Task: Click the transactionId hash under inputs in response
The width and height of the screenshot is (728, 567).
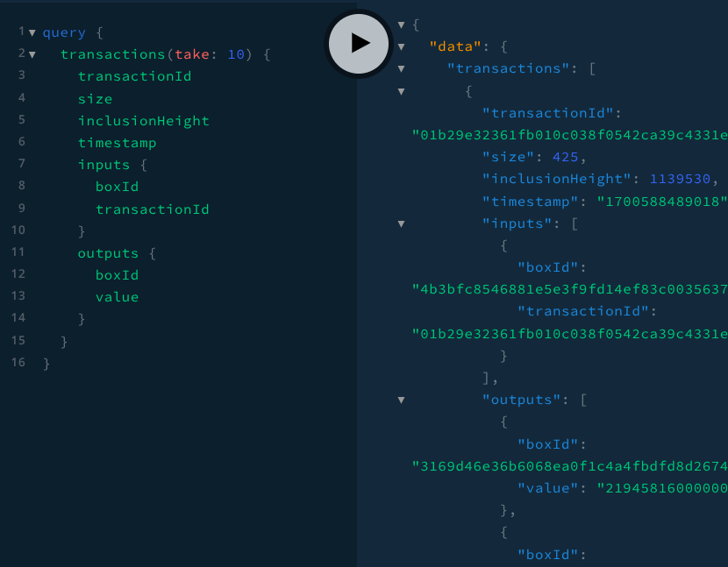Action: click(x=569, y=334)
